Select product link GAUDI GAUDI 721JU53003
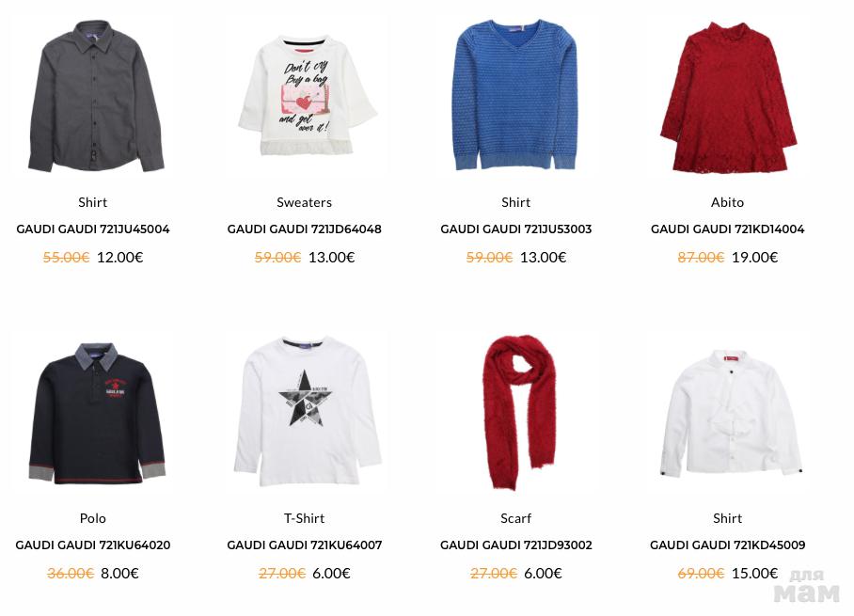Viewport: 854px width, 616px height. (x=515, y=229)
